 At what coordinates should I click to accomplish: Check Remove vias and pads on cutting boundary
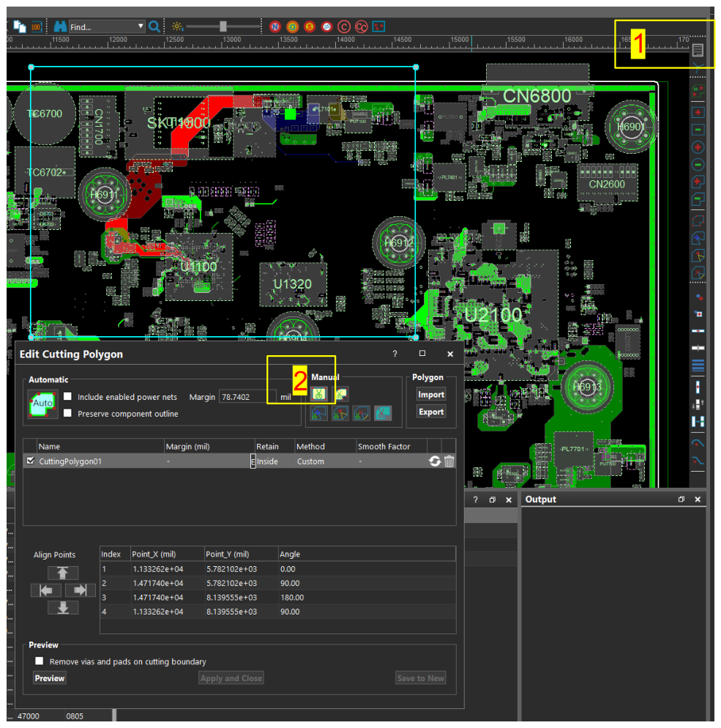point(40,661)
